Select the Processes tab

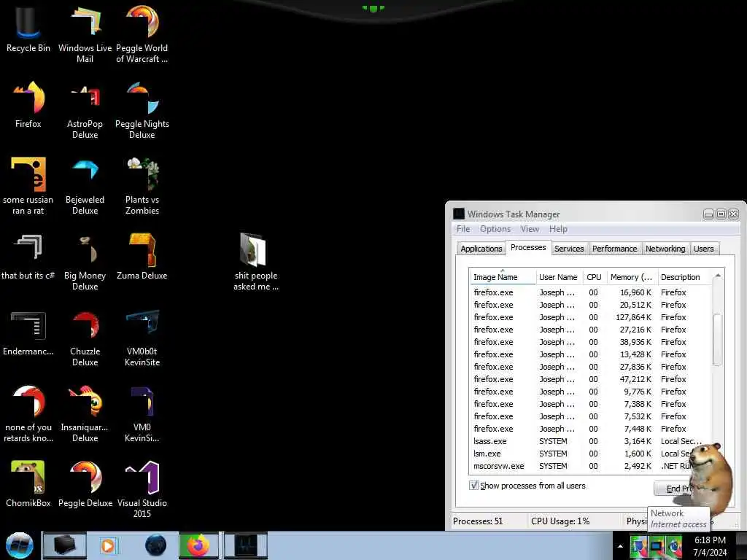point(528,248)
